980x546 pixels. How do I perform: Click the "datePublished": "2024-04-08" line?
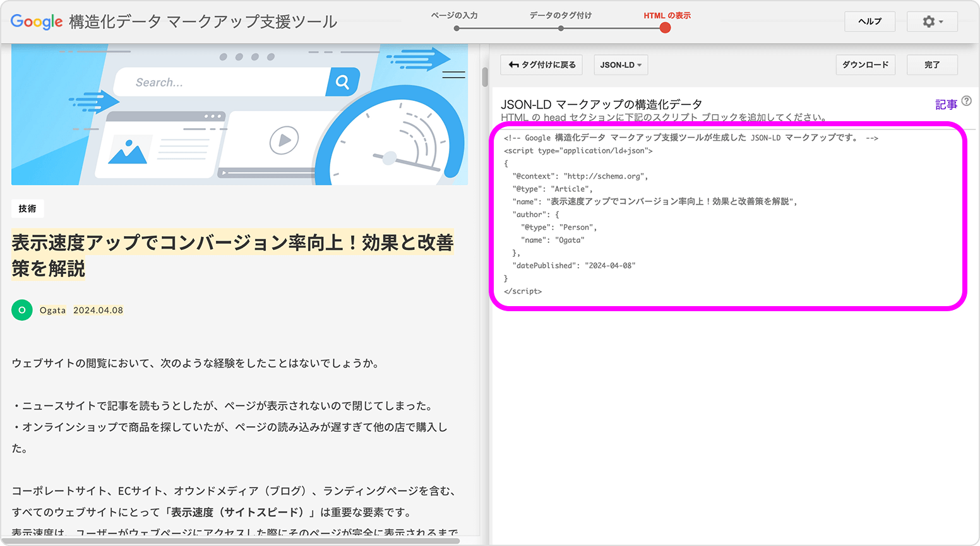pos(574,266)
